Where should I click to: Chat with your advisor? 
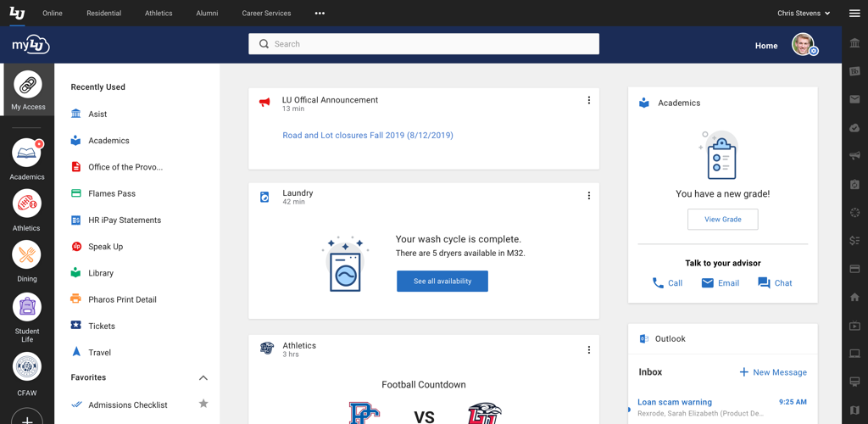click(x=775, y=283)
